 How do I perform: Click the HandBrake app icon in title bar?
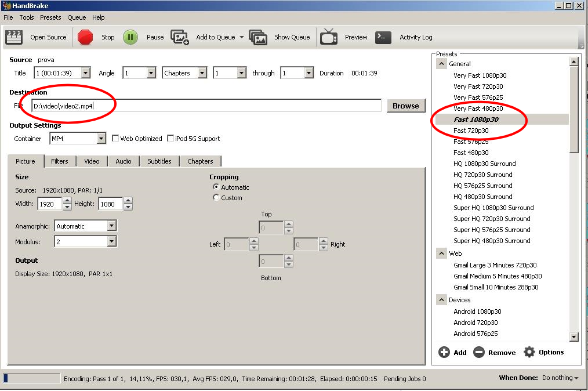click(7, 6)
